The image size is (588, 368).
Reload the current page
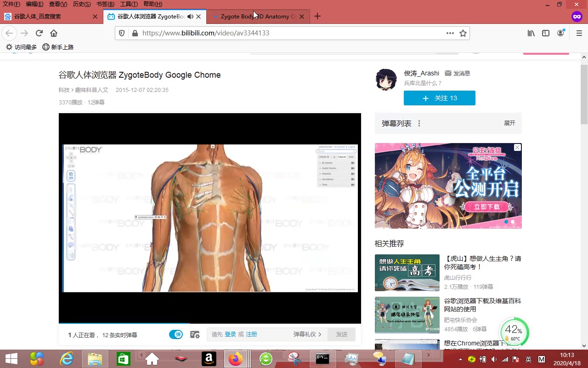[39, 33]
